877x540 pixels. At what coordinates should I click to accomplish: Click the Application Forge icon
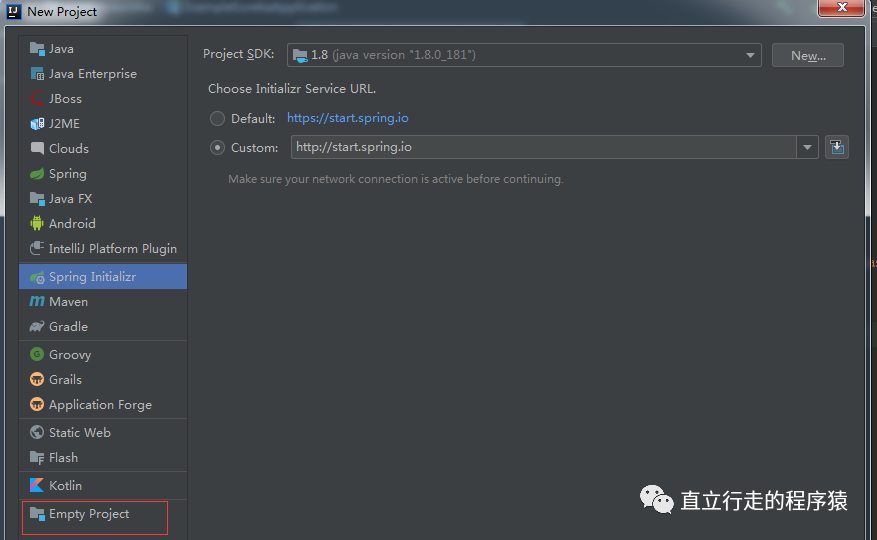37,404
